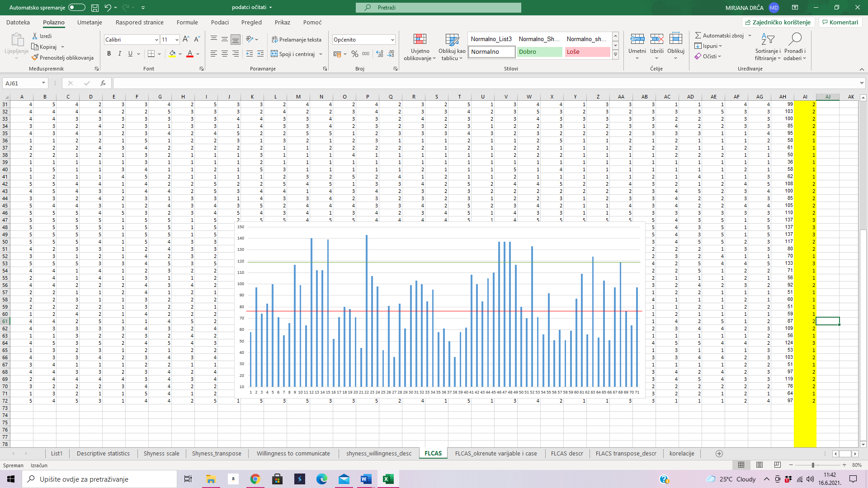Toggle Bold formatting button
This screenshot has height=488, width=868.
click(109, 54)
